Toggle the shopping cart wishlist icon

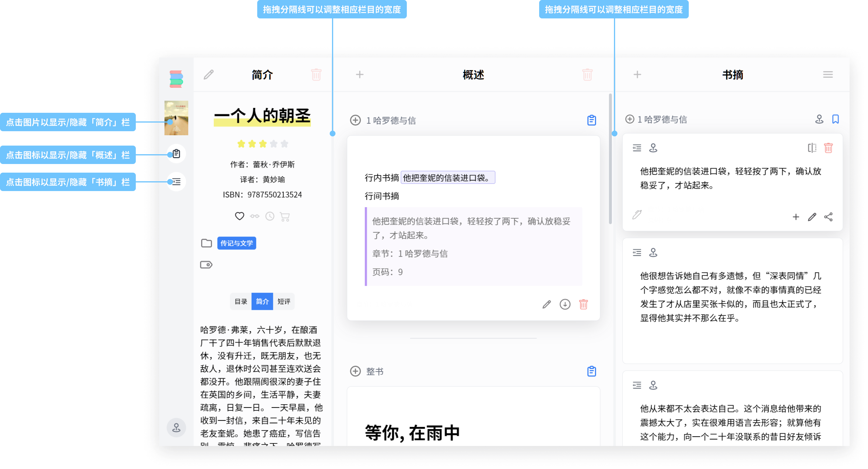(285, 216)
